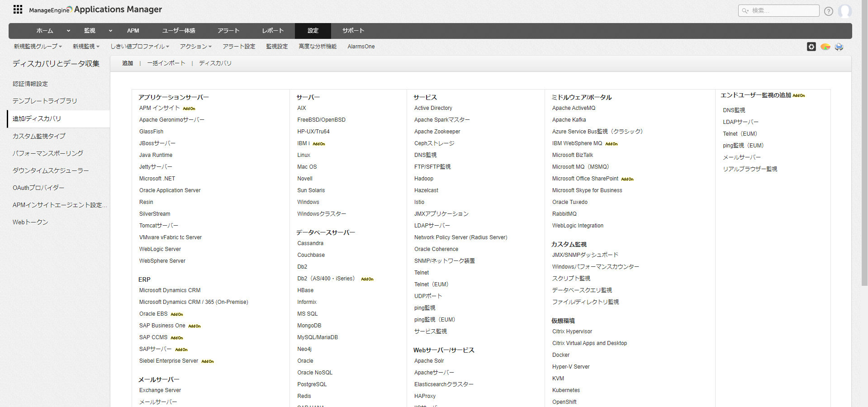Open テンプレートライブラリ in the sidebar
868x407 pixels.
point(45,101)
